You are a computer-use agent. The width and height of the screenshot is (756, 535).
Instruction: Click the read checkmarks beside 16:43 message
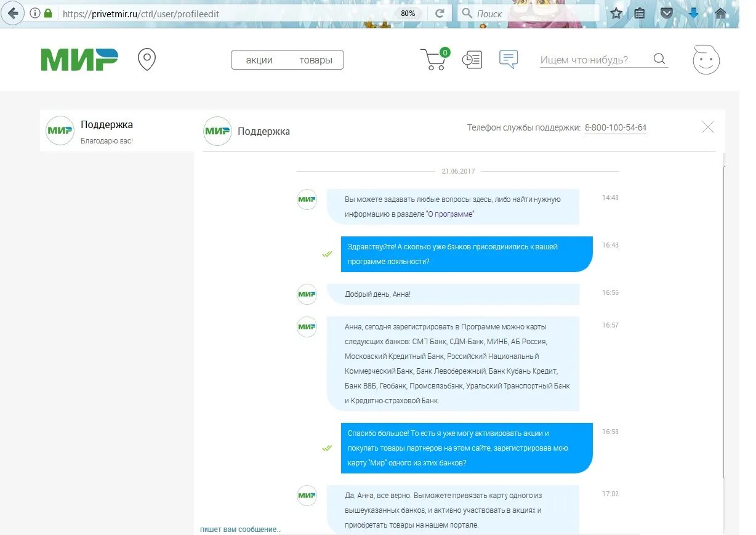327,254
